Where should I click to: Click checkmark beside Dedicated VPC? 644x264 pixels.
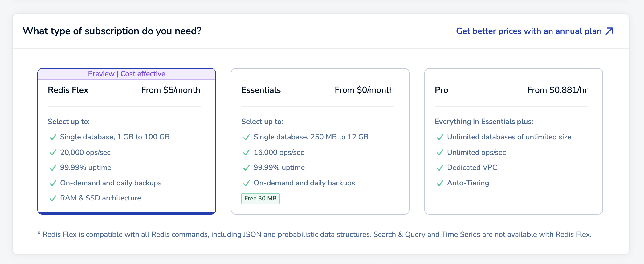[x=440, y=168]
